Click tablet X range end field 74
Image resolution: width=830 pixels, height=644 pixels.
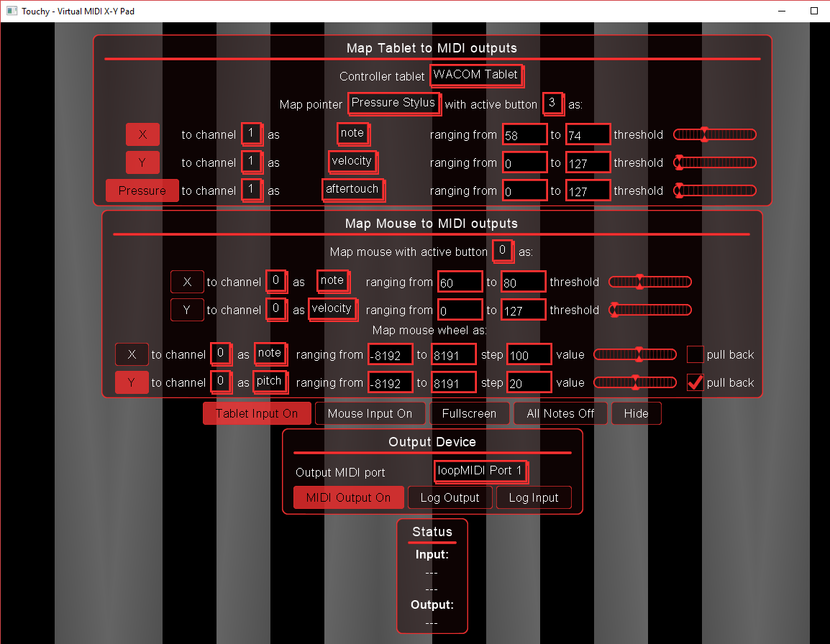588,134
